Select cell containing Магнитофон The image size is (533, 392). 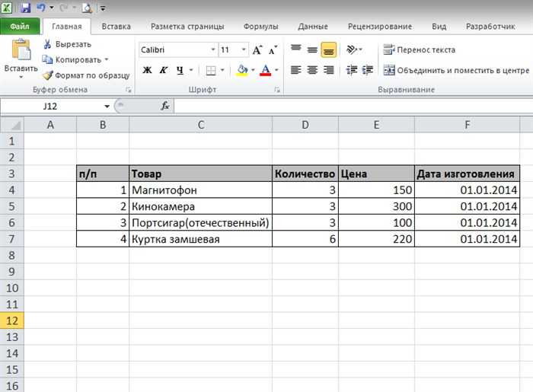tap(200, 190)
